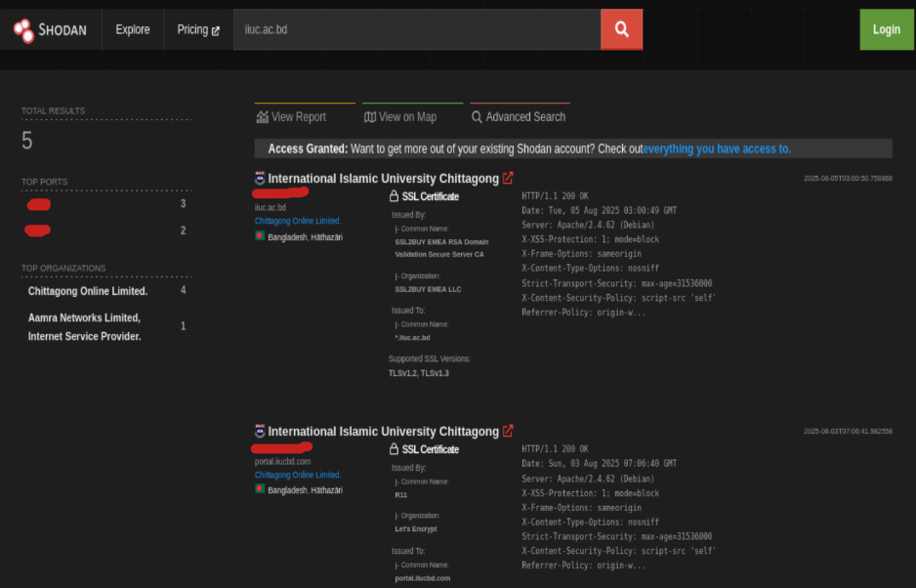Image resolution: width=916 pixels, height=588 pixels.
Task: Click the Advanced Search magnifier icon
Action: [x=477, y=117]
